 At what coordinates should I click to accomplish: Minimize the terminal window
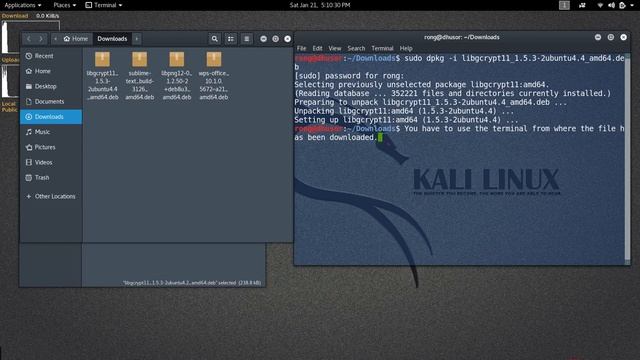[598, 37]
